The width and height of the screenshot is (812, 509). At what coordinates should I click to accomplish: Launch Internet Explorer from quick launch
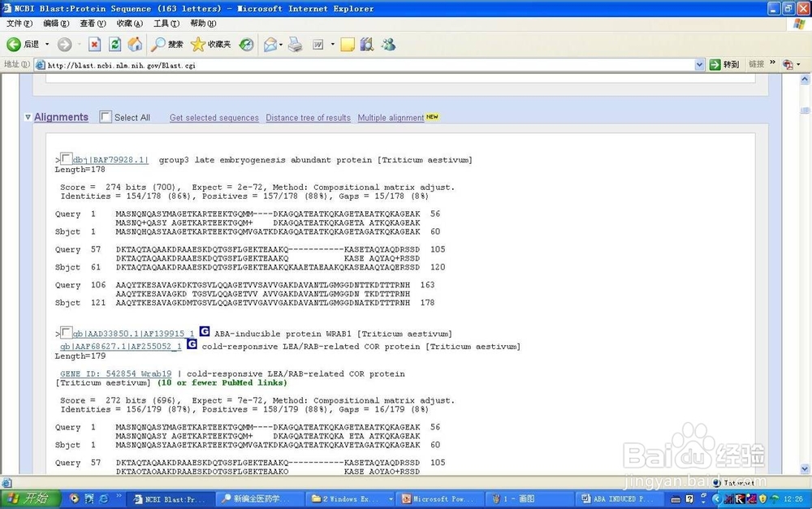pos(104,498)
